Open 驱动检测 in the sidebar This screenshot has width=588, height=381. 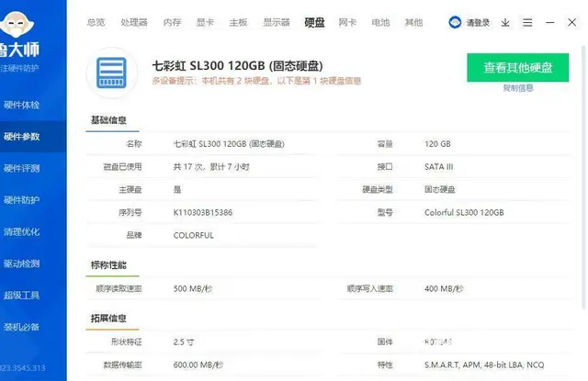point(21,263)
